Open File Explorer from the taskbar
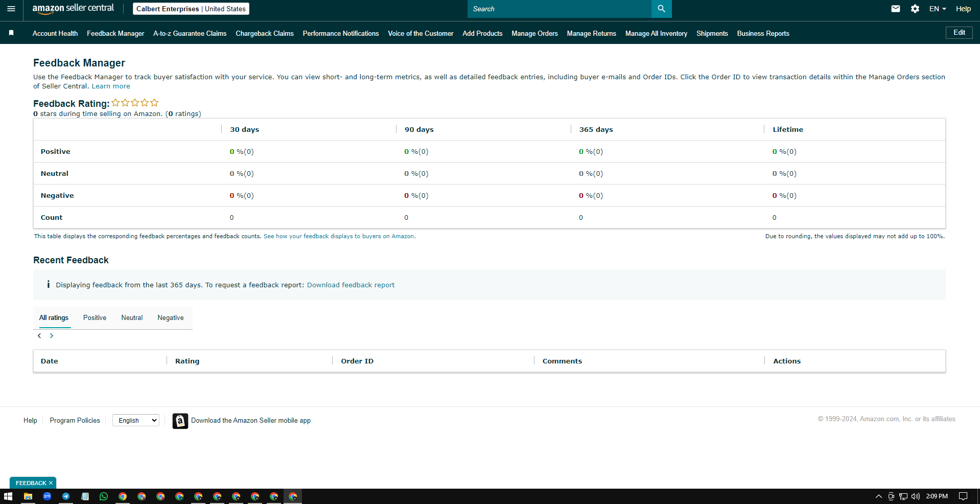The height and width of the screenshot is (504, 980). coord(28,496)
